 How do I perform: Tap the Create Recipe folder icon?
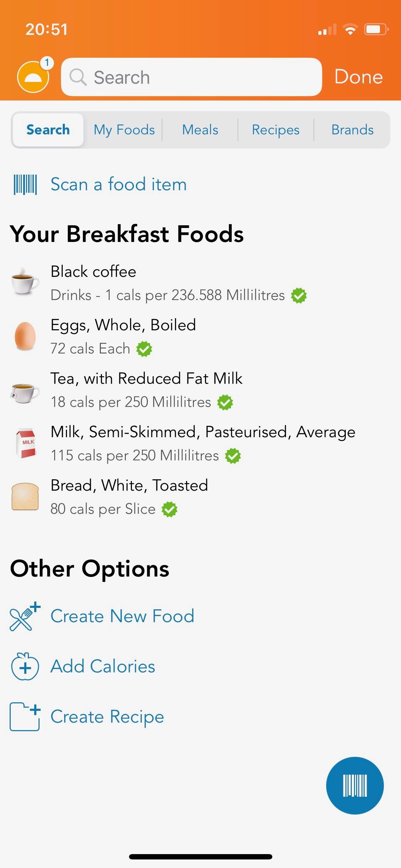pos(25,717)
